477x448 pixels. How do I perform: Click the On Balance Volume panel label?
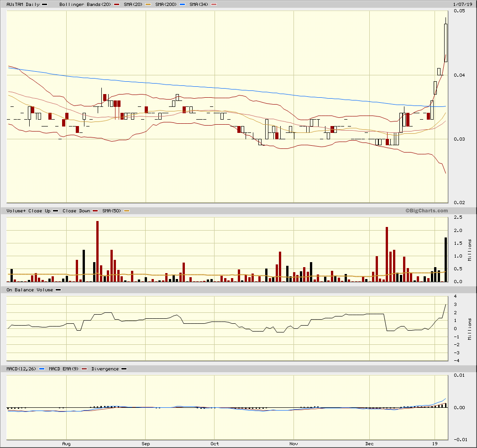pos(30,290)
